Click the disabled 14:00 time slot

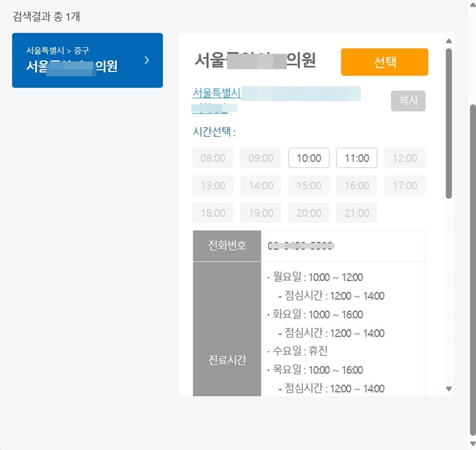tap(261, 185)
